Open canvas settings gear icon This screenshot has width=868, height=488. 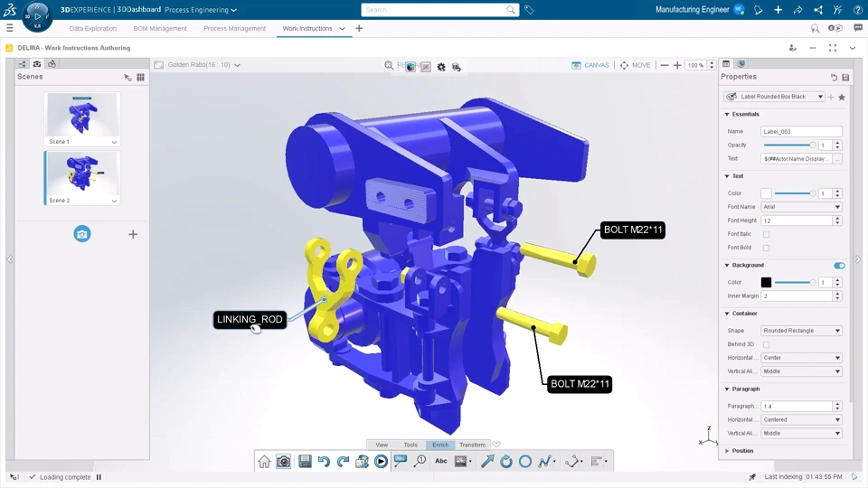(441, 67)
